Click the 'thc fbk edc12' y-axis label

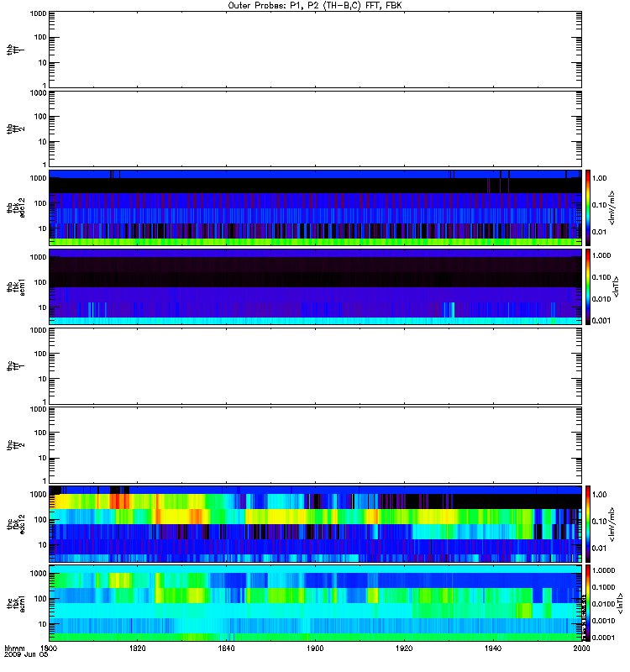pos(15,523)
